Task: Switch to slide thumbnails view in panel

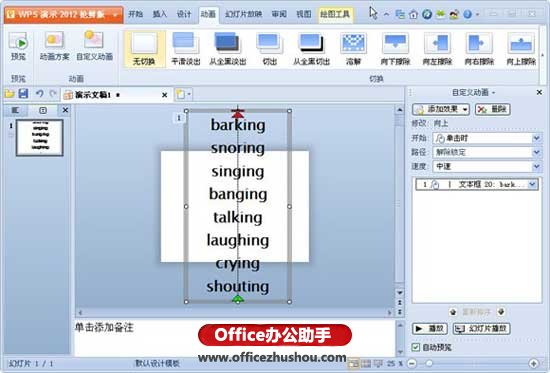Action: pyautogui.click(x=43, y=110)
